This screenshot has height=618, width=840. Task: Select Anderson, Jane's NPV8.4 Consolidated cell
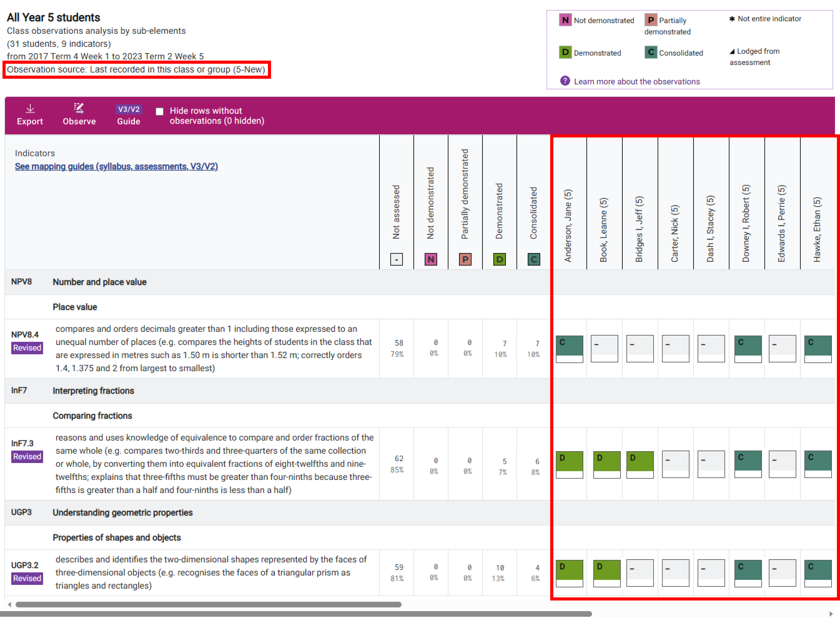tap(569, 348)
